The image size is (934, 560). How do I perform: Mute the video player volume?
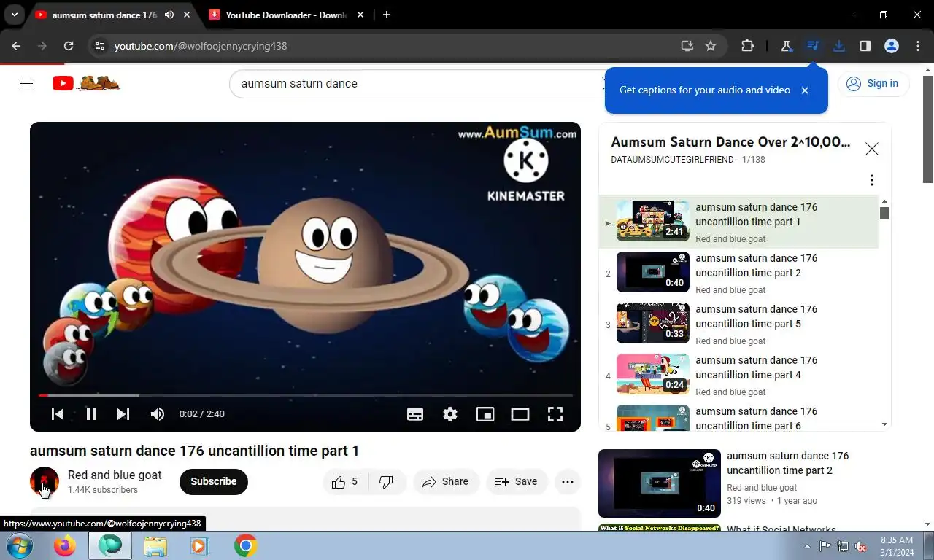point(157,414)
